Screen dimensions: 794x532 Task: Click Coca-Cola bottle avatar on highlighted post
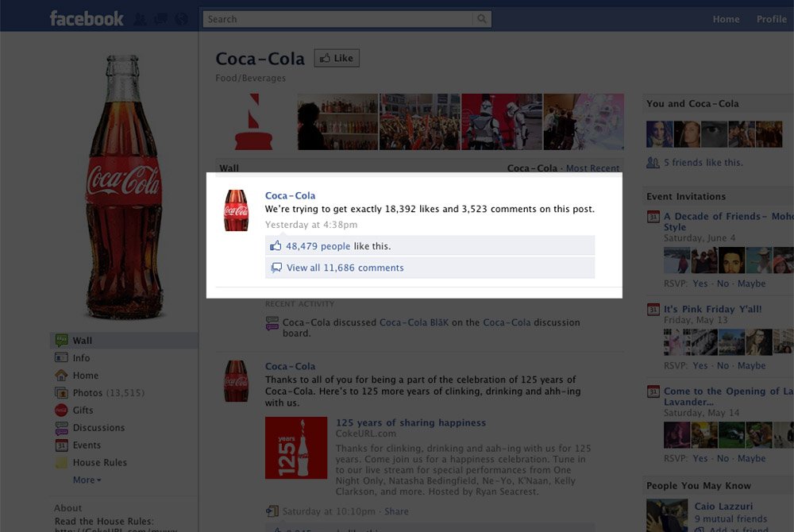[236, 210]
